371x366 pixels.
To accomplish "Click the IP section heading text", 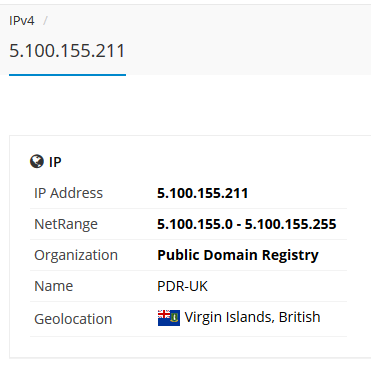I will [55, 162].
